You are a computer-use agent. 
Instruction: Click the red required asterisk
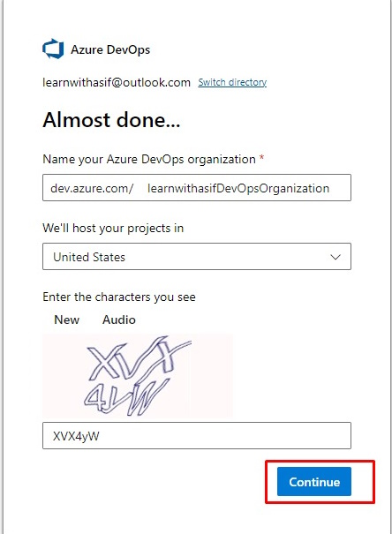point(261,158)
